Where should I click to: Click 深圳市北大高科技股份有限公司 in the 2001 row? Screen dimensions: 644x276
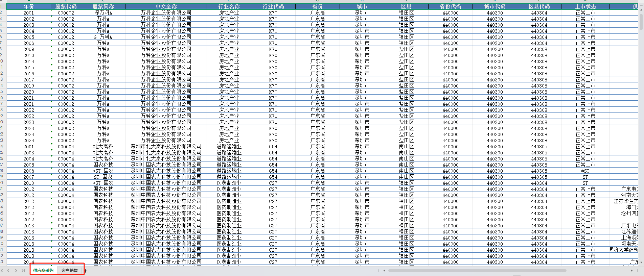(166, 147)
